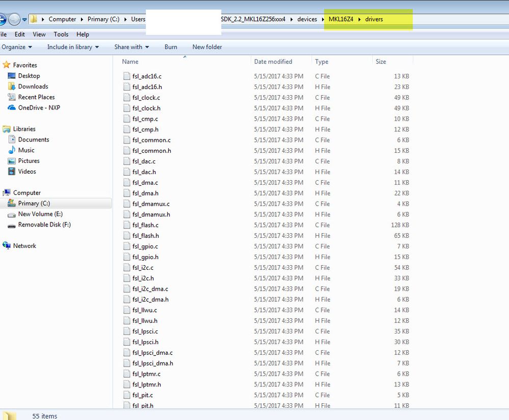Click the Videos film icon
509x420 pixels.
[x=12, y=171]
